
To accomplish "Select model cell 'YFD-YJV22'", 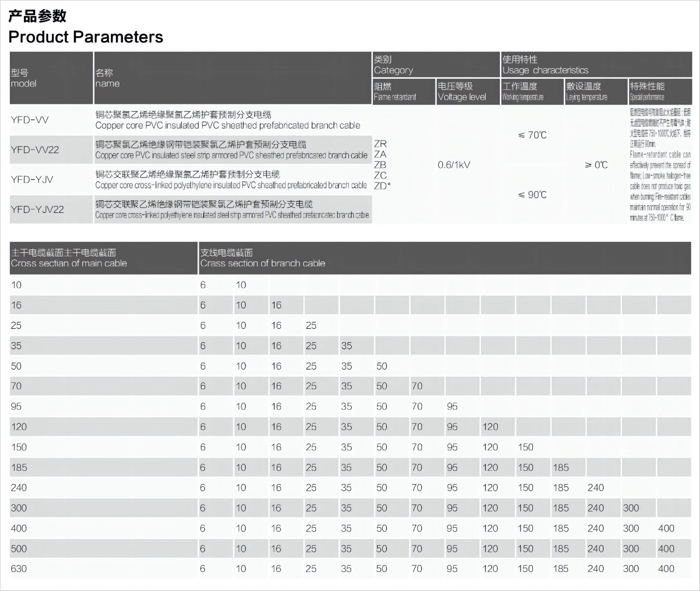I will pos(51,209).
